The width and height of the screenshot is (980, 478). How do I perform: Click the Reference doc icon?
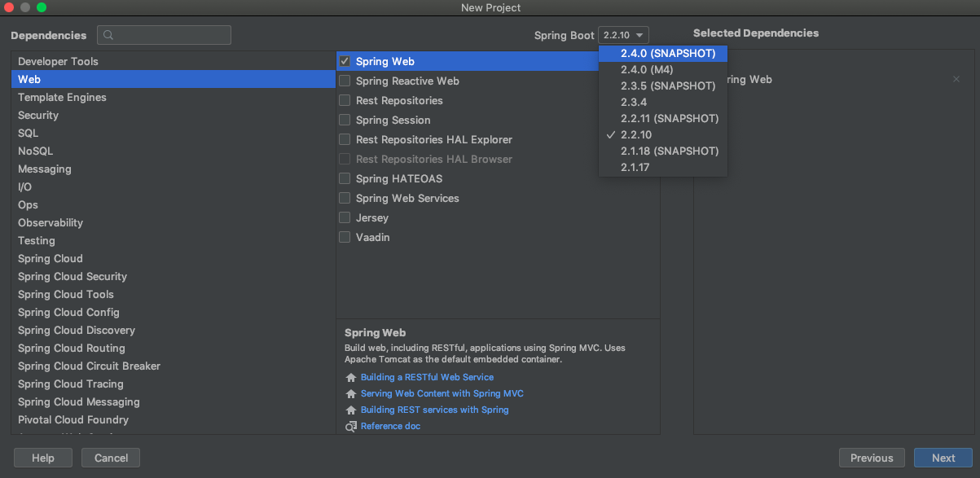pos(351,427)
